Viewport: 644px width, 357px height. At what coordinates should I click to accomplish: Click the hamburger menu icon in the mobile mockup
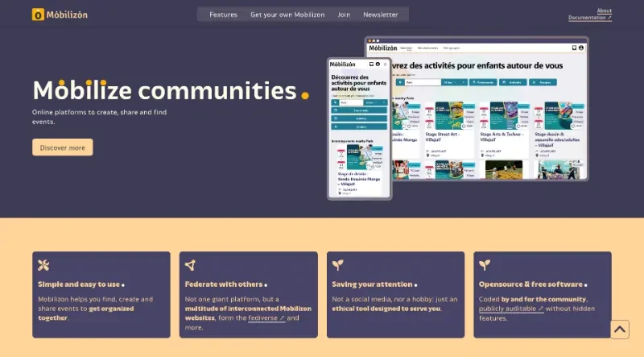click(385, 64)
